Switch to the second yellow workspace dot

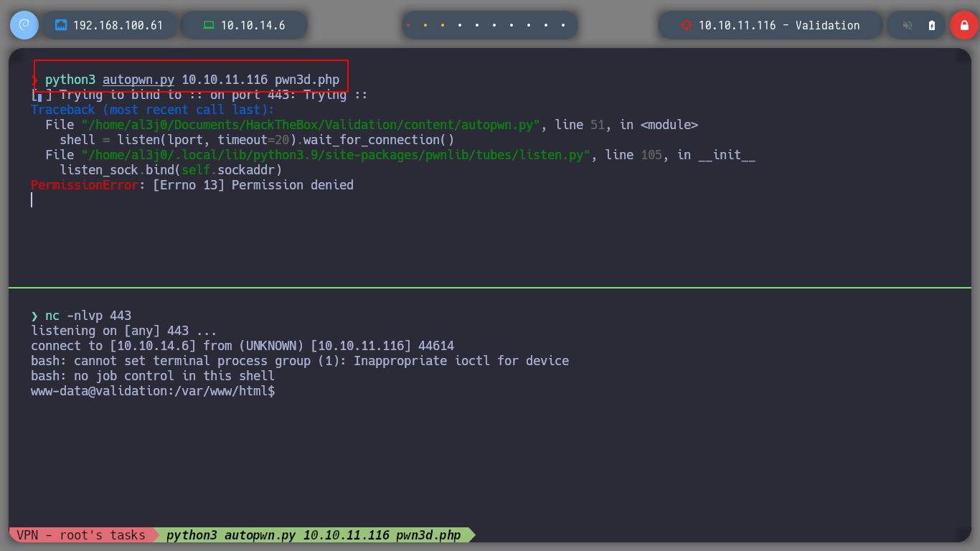pos(443,25)
